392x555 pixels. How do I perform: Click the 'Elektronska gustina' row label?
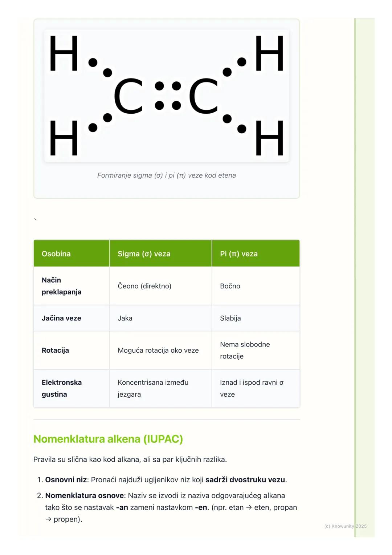point(62,388)
